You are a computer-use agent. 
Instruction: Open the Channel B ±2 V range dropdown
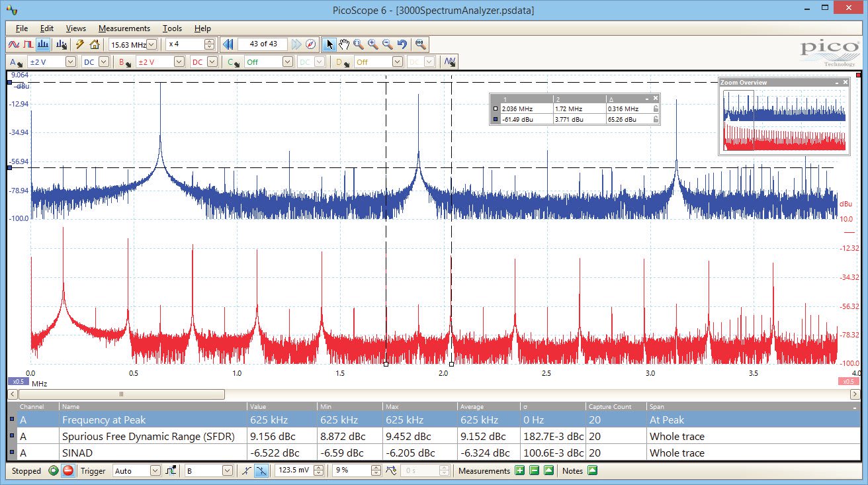(x=179, y=62)
